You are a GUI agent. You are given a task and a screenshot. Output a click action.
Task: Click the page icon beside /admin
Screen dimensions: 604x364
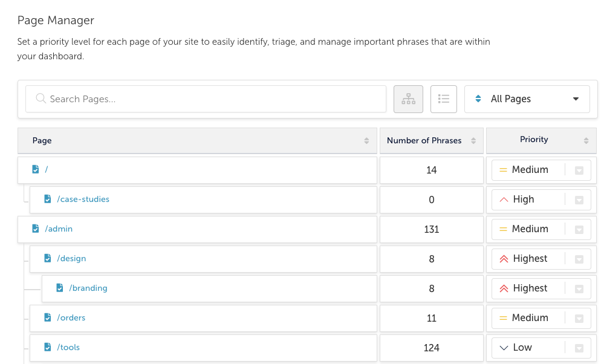[x=36, y=229]
